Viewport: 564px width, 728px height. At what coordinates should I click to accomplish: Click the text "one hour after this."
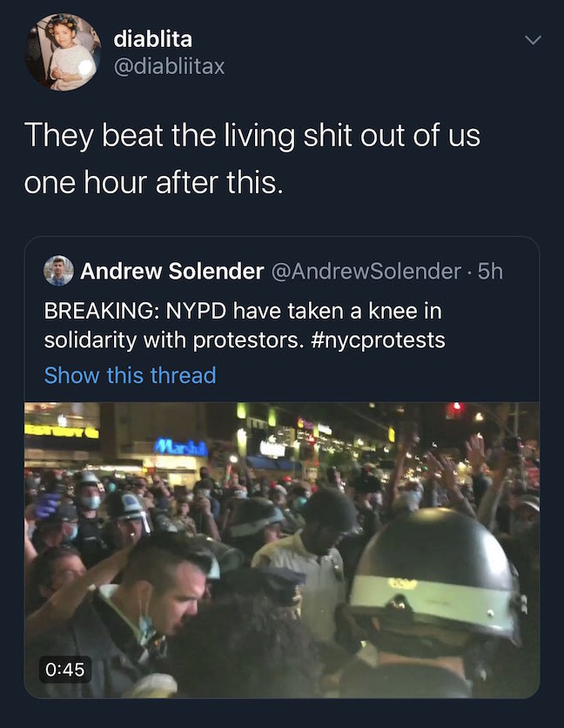(153, 184)
